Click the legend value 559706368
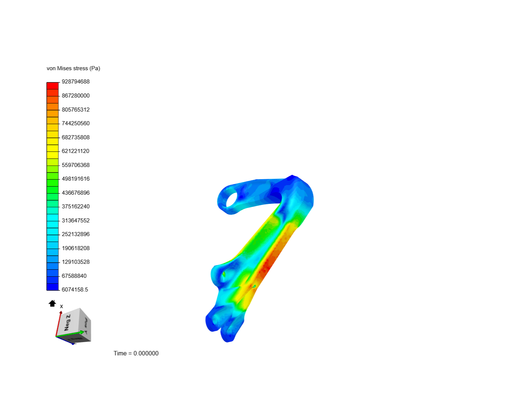Viewport: 532px width, 399px height. coord(76,165)
